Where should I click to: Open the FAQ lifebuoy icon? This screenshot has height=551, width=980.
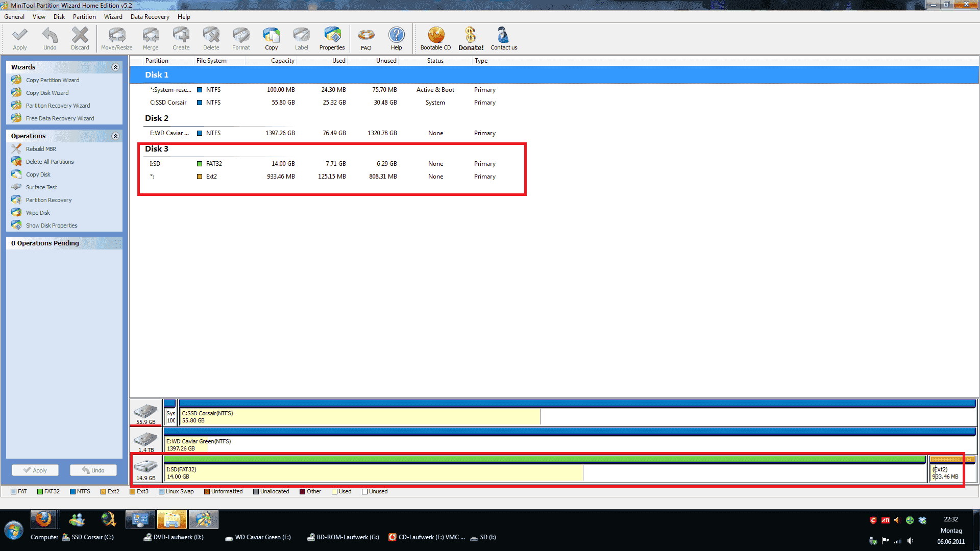(366, 39)
